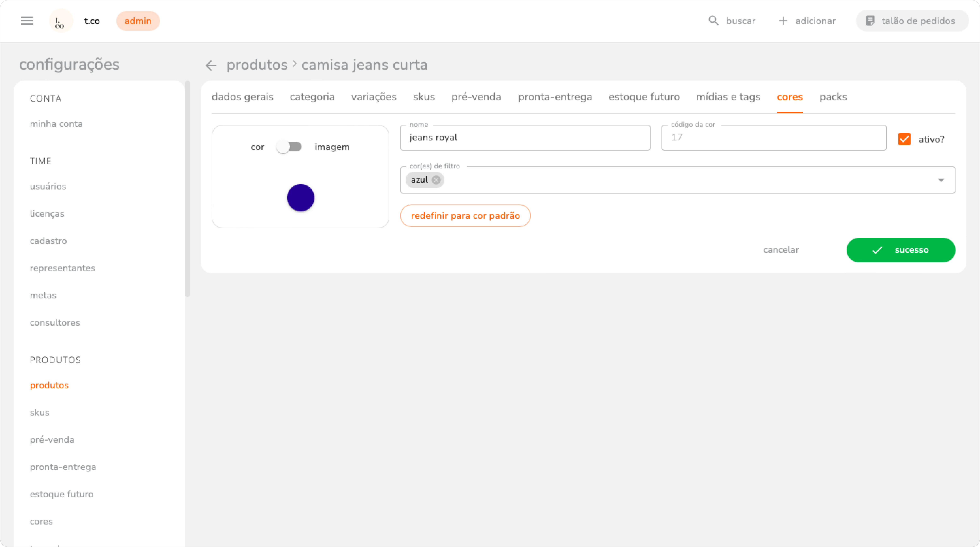The image size is (980, 547).
Task: Open representantes in the sidebar
Action: pyautogui.click(x=62, y=268)
